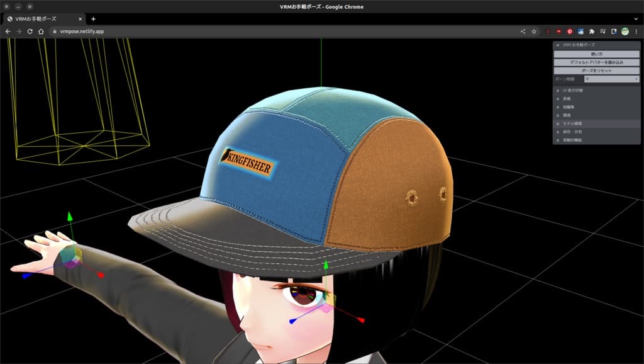644x364 pixels.
Task: View site info lock icon
Action: (x=55, y=31)
